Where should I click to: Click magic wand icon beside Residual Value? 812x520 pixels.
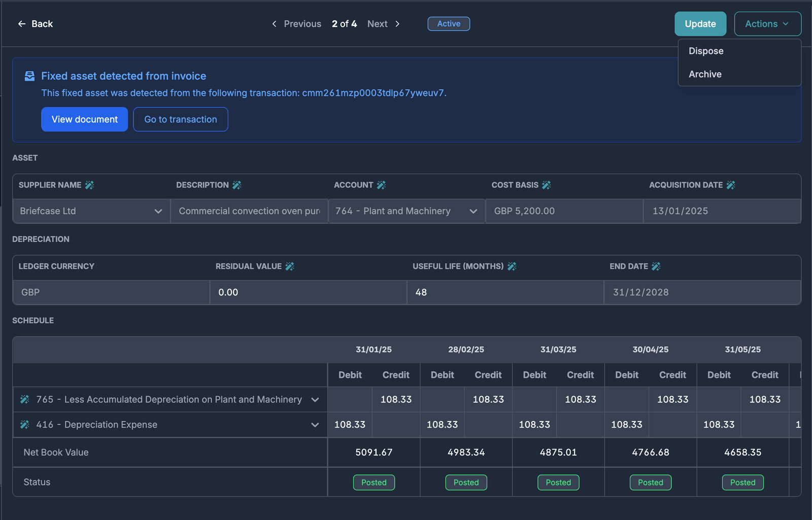click(290, 266)
